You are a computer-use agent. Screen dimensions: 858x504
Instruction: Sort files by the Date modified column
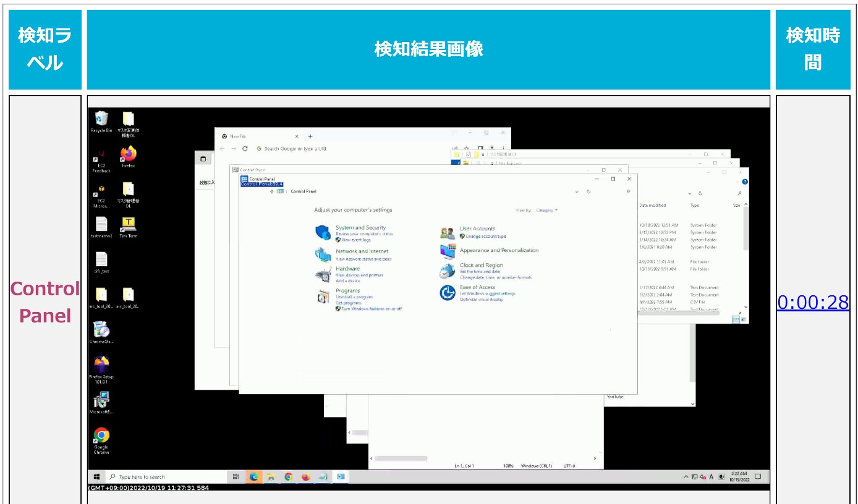652,205
